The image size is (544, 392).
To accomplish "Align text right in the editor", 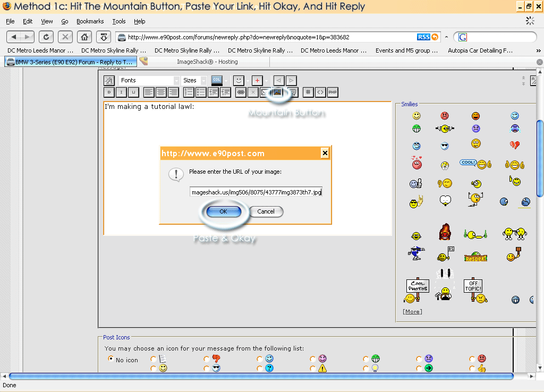I will click(x=173, y=92).
